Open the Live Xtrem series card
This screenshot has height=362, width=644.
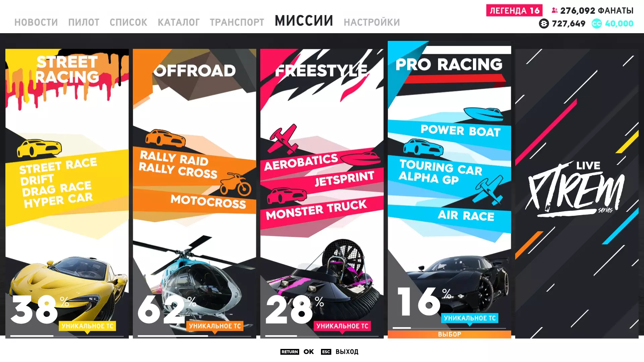(x=577, y=193)
